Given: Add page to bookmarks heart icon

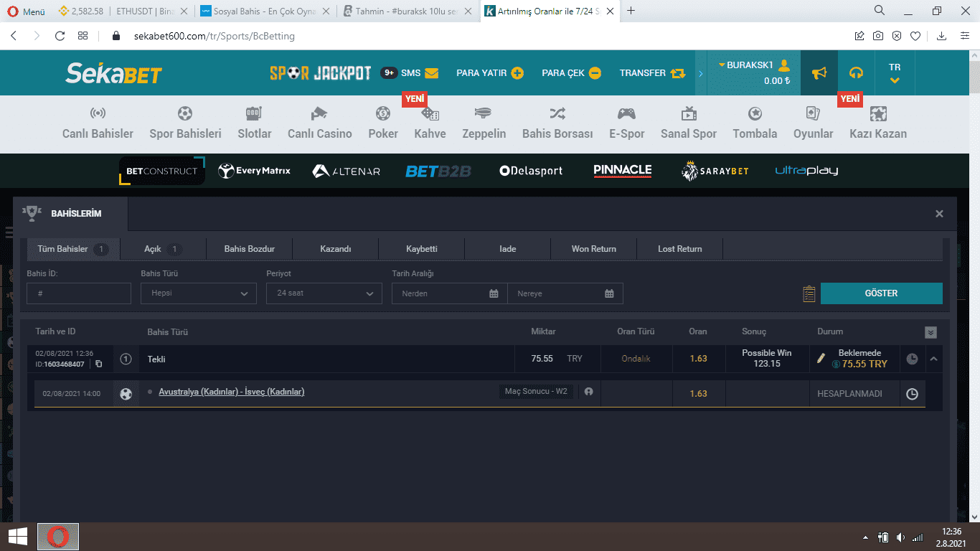Looking at the screenshot, I should 915,36.
